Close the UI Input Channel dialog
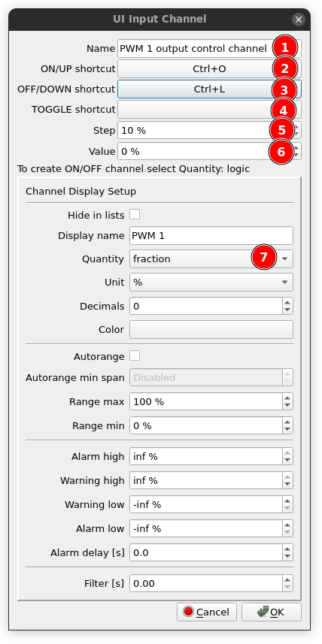Screen dimensions: 322x644 299,20
